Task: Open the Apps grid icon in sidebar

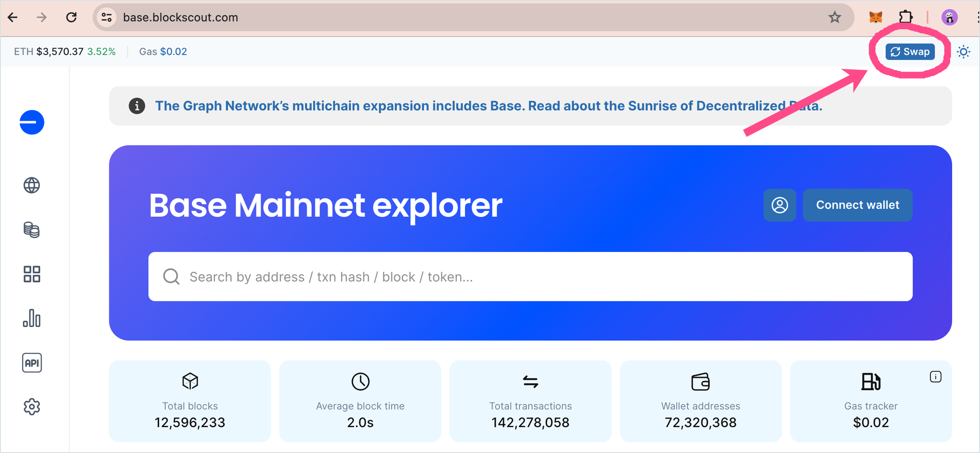Action: pyautogui.click(x=32, y=274)
